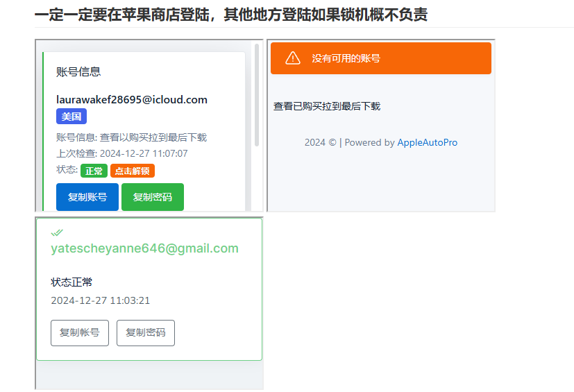Tap the orange 点击解锁 badge
The image size is (574, 392).
[x=132, y=171]
